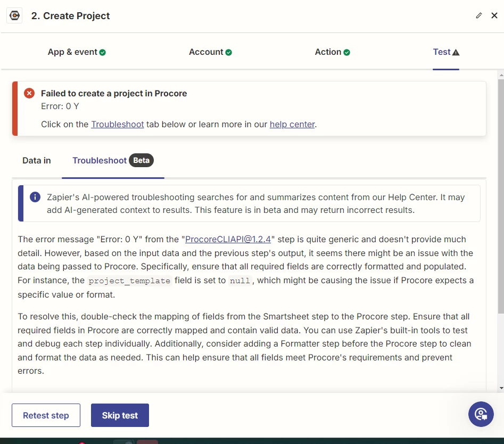The image size is (504, 444).
Task: Close the Create Project panel
Action: [x=494, y=15]
